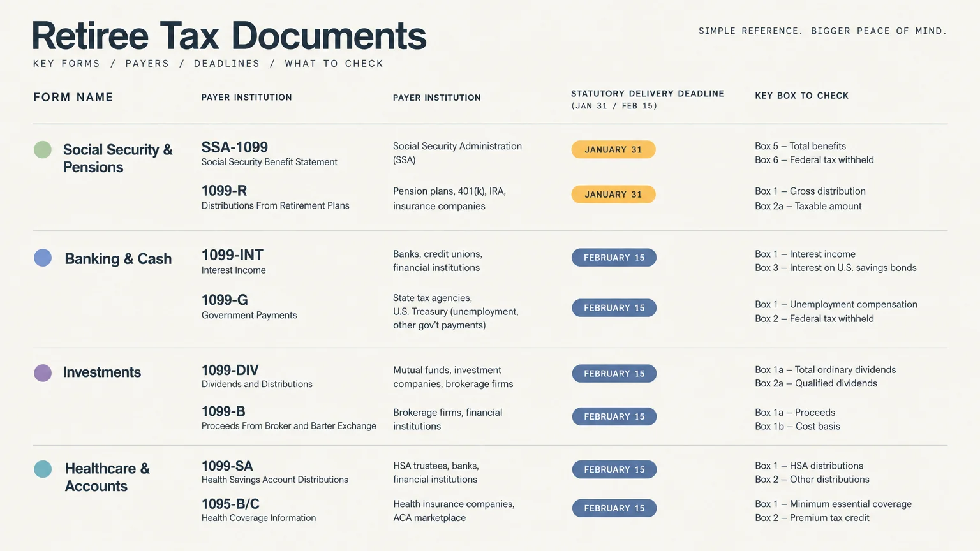Click the teal dot beside Healthcare & Accounts

tap(43, 469)
